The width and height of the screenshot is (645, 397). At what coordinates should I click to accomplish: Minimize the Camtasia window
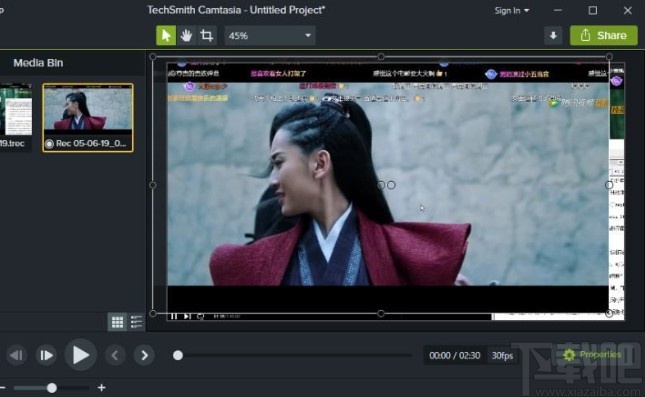click(558, 10)
